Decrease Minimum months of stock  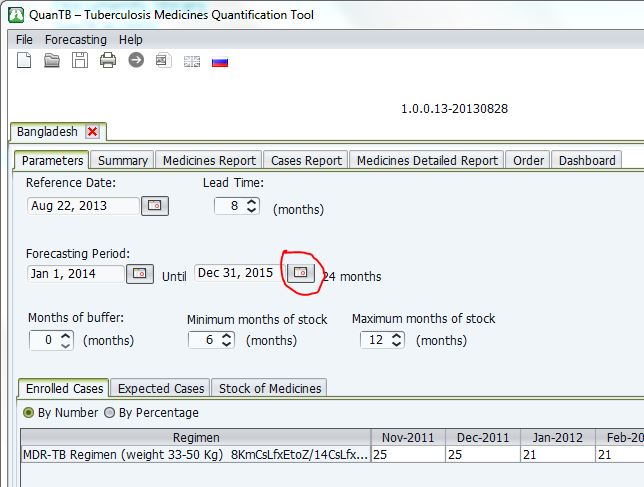[226, 344]
